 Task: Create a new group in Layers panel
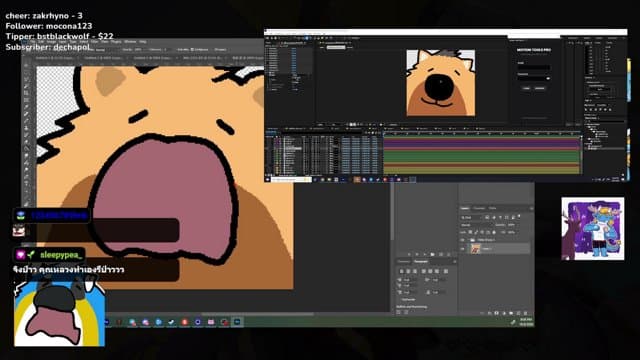point(511,313)
